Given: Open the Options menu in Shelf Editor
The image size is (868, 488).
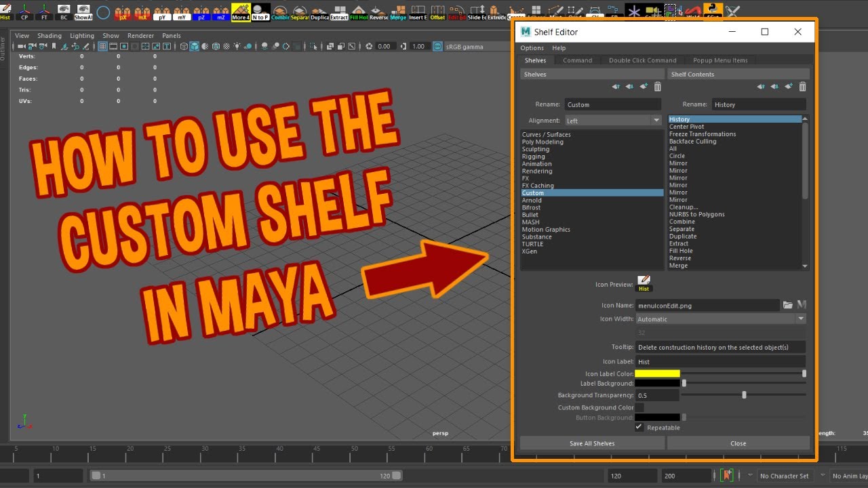Looking at the screenshot, I should click(x=532, y=48).
